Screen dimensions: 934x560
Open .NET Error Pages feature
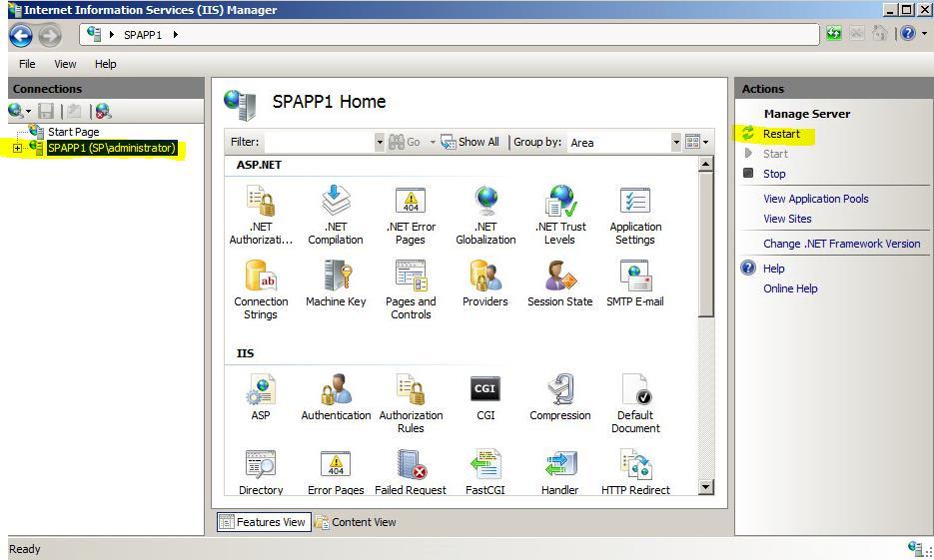coord(411,215)
